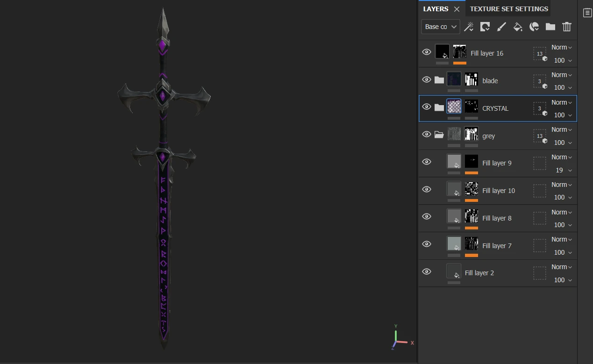Add a fill layer with bucket icon
The image size is (593, 364).
(518, 27)
